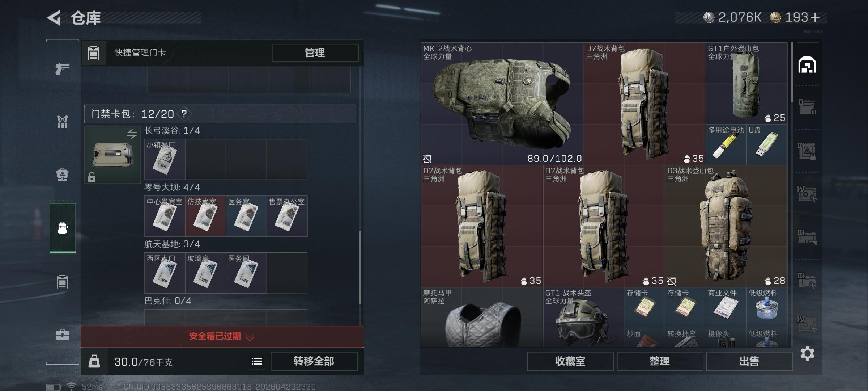868x391 pixels.
Task: Click the 管理 button
Action: tap(315, 53)
